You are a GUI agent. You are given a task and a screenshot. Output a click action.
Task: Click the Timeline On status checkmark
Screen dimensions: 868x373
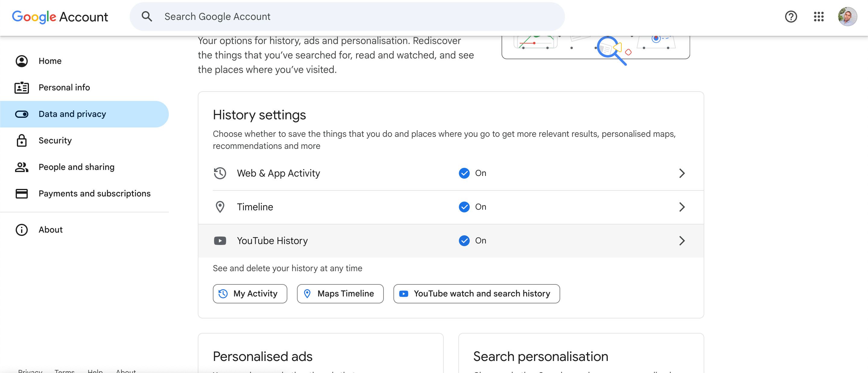click(x=464, y=207)
